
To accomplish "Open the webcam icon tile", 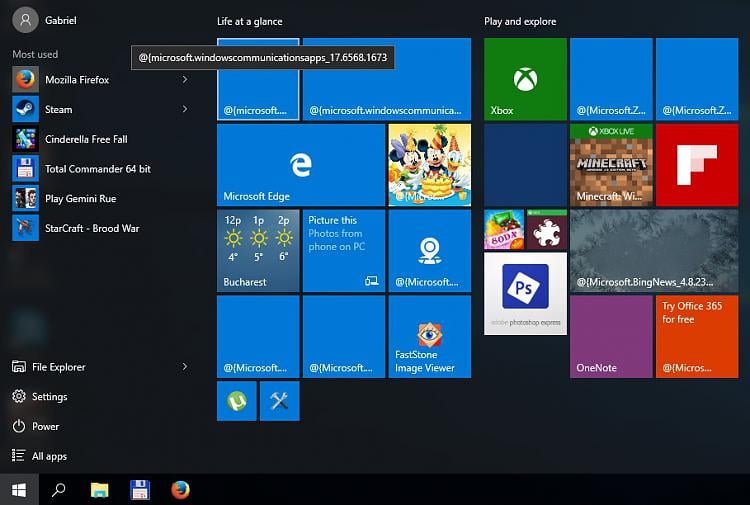I will click(430, 251).
